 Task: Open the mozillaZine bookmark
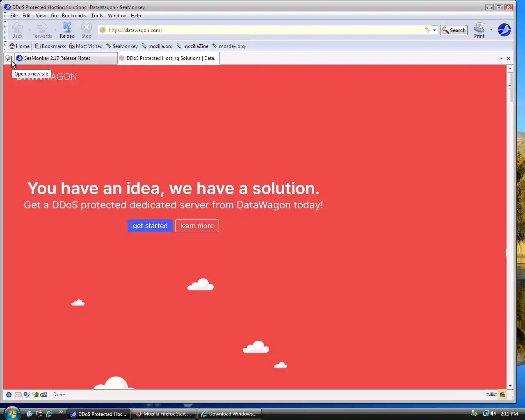192,46
